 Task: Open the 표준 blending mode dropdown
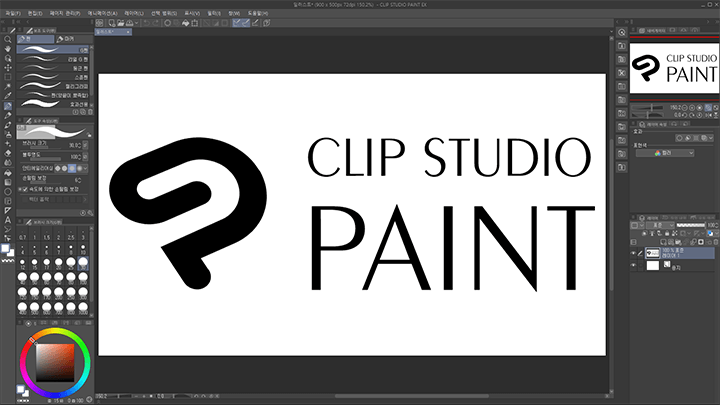click(x=660, y=225)
